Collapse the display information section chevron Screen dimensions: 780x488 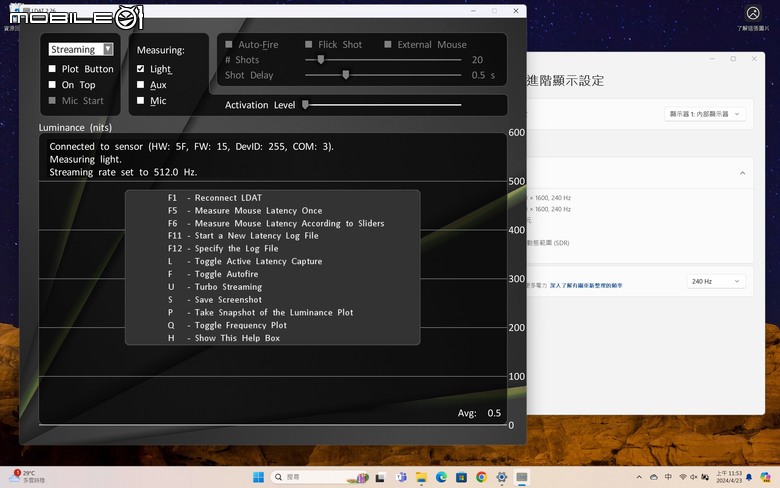(742, 173)
